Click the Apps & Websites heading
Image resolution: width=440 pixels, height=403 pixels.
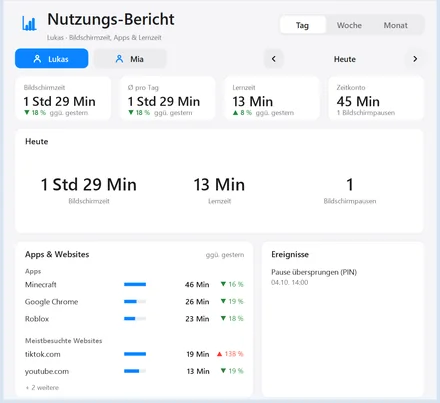click(57, 254)
